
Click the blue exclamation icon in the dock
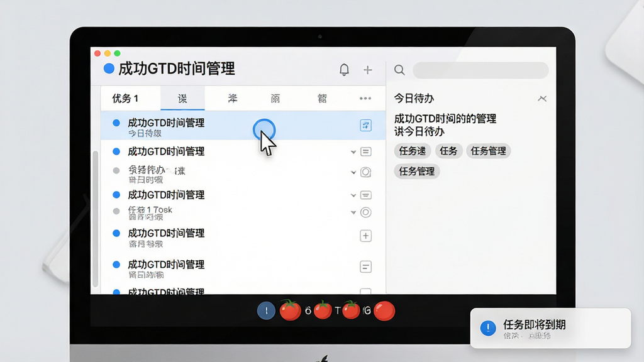point(266,310)
